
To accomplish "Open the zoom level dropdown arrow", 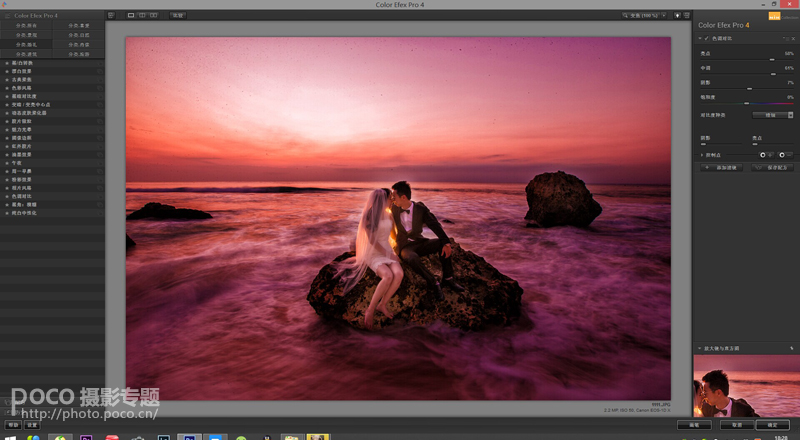I will click(x=664, y=15).
